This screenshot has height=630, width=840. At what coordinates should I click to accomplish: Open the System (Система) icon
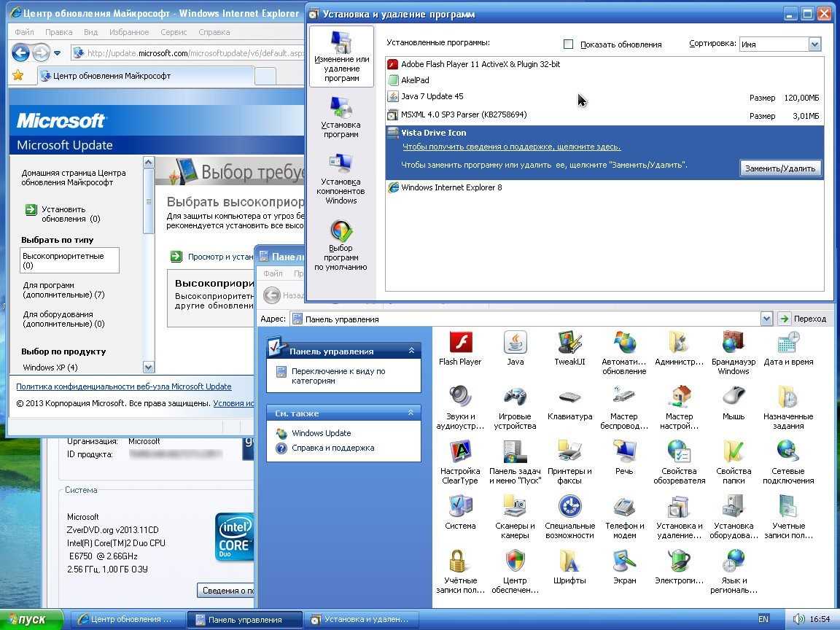[x=460, y=508]
